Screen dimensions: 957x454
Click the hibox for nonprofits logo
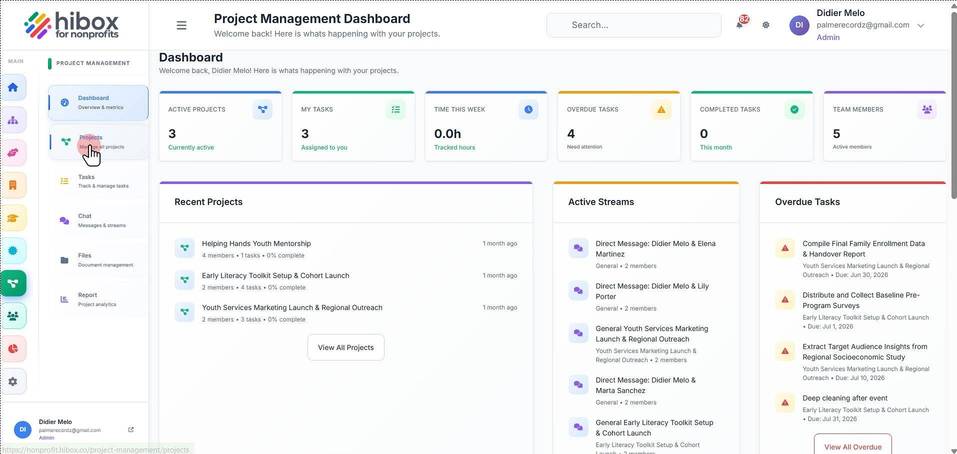[71, 25]
